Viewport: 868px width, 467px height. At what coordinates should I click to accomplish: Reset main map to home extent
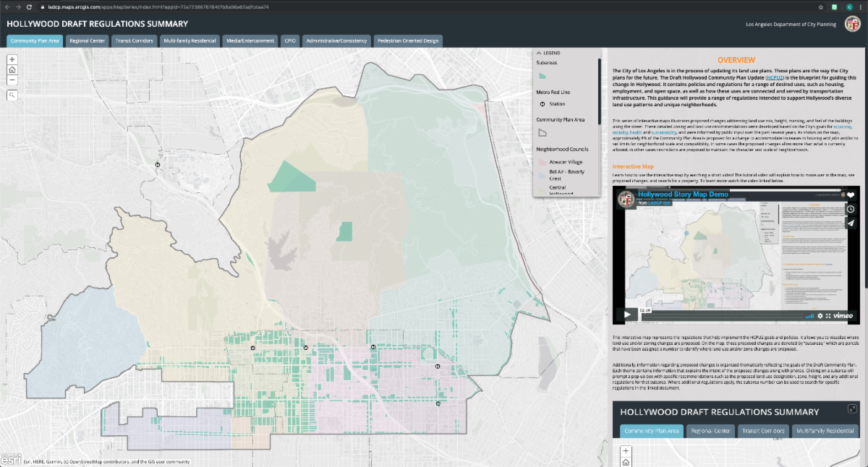click(12, 70)
